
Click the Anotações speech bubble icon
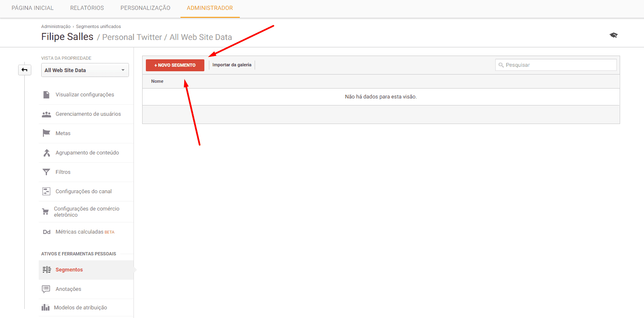46,289
